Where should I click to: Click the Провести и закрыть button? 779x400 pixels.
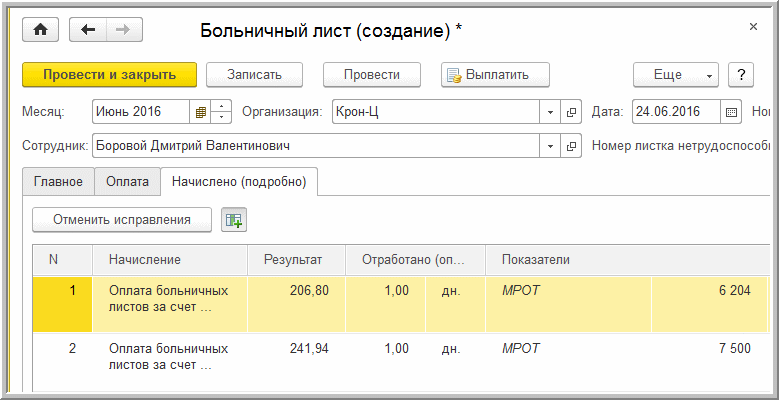(109, 75)
